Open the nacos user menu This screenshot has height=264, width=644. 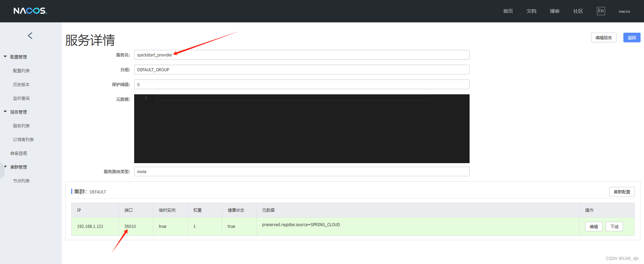624,11
